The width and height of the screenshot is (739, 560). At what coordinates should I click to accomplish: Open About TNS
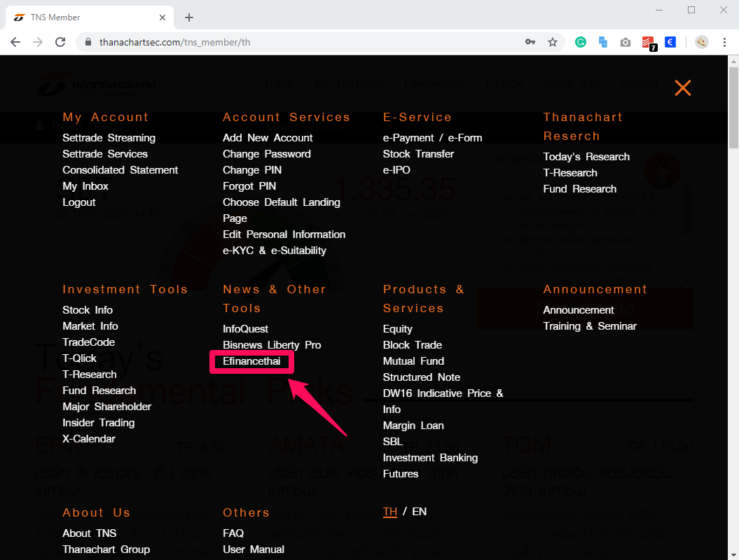(x=90, y=533)
